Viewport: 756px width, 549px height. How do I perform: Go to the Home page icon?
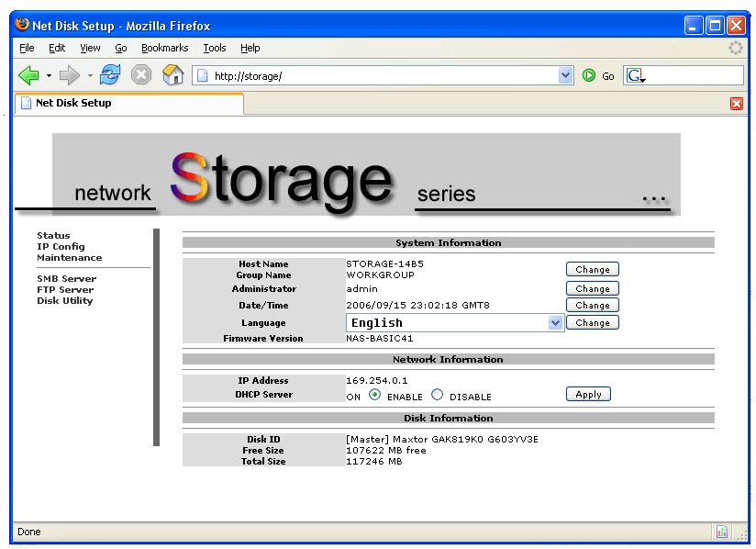click(172, 76)
